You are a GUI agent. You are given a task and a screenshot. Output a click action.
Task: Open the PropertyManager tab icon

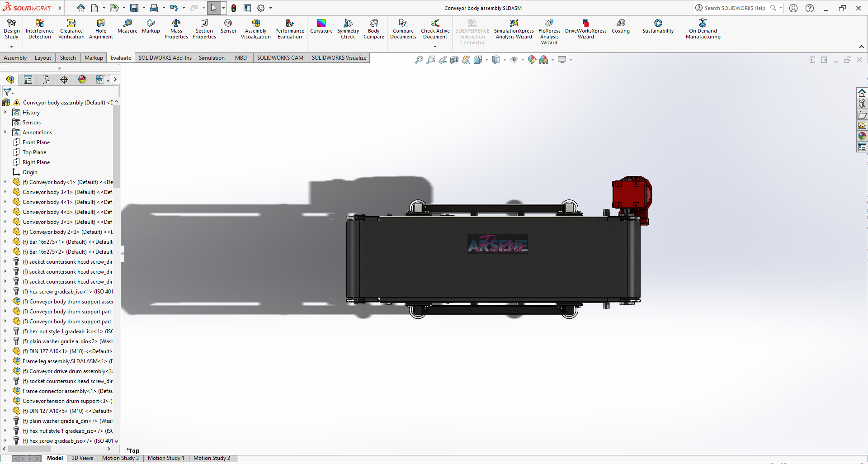[28, 80]
